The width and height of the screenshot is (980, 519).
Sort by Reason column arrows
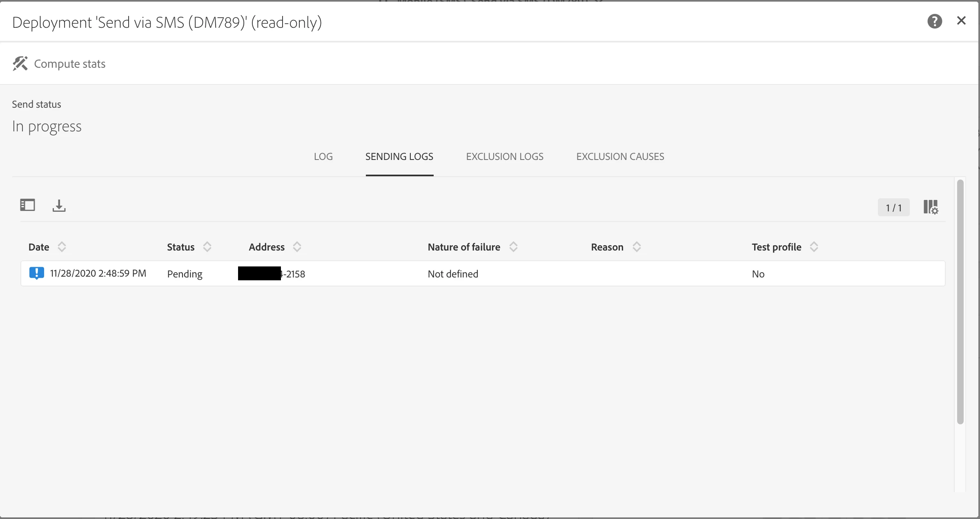point(637,247)
